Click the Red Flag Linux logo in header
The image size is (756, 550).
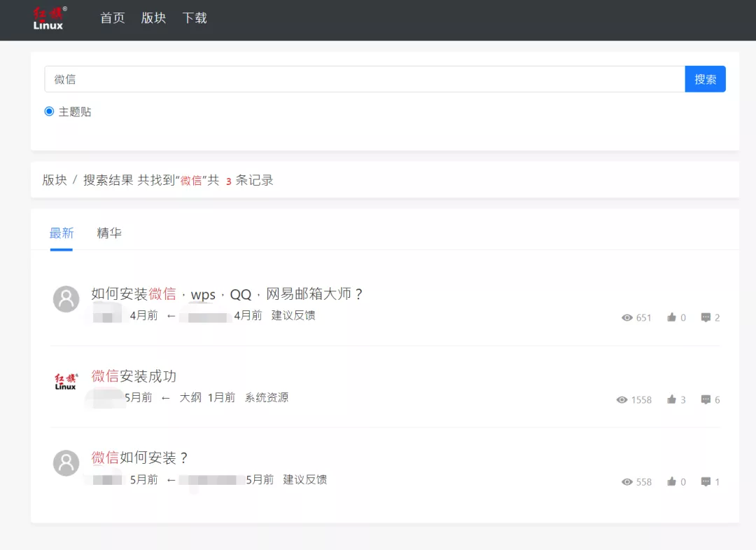click(50, 18)
